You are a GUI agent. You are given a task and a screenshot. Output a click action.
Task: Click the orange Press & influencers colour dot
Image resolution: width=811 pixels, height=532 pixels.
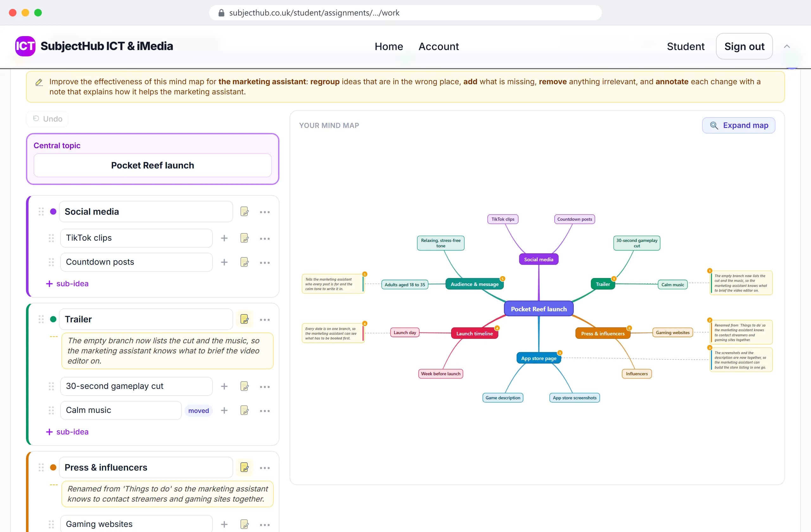(53, 467)
